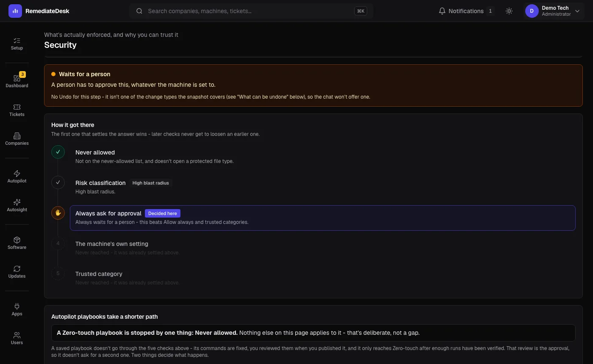This screenshot has width=593, height=364.
Task: Click the Decided here badge
Action: point(163,213)
